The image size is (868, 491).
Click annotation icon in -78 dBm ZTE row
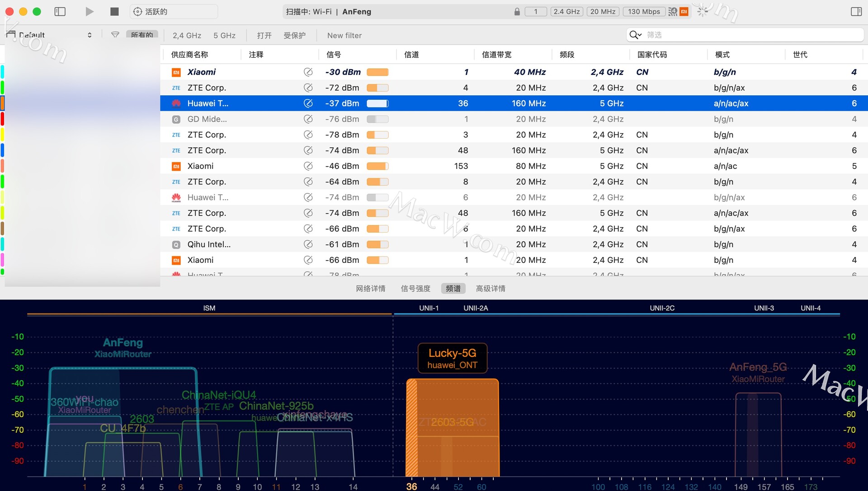click(308, 135)
